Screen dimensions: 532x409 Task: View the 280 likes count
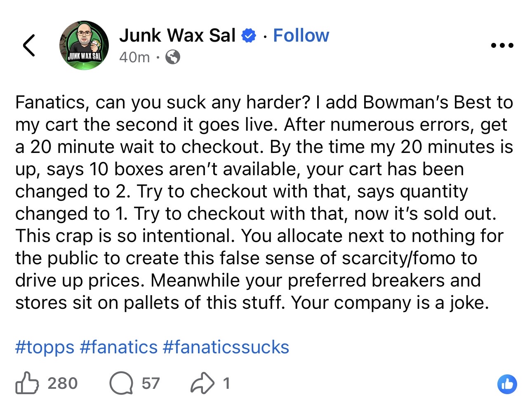[63, 383]
